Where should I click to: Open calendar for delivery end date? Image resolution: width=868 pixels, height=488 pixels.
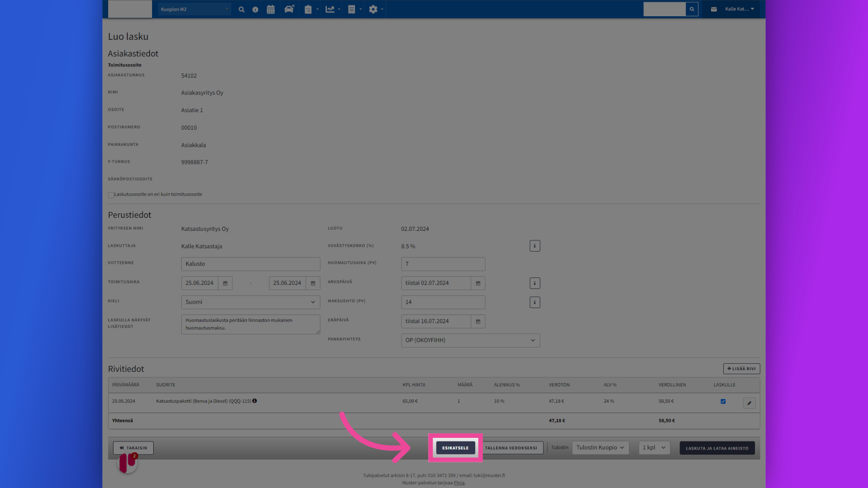[x=313, y=283]
